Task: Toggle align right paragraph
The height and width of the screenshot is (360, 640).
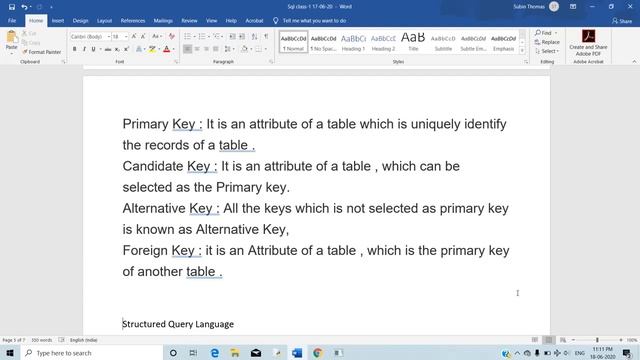Action: [x=207, y=49]
